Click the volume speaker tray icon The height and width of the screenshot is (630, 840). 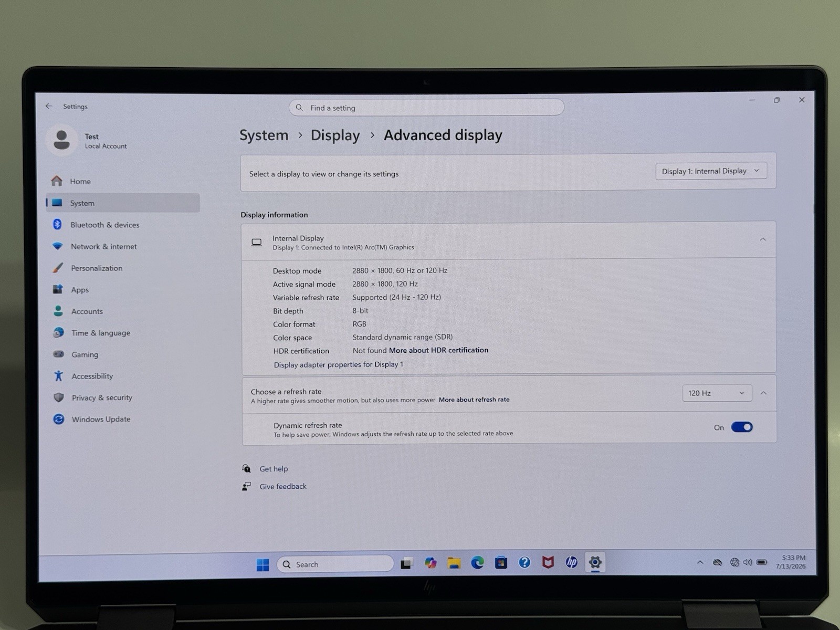(748, 562)
